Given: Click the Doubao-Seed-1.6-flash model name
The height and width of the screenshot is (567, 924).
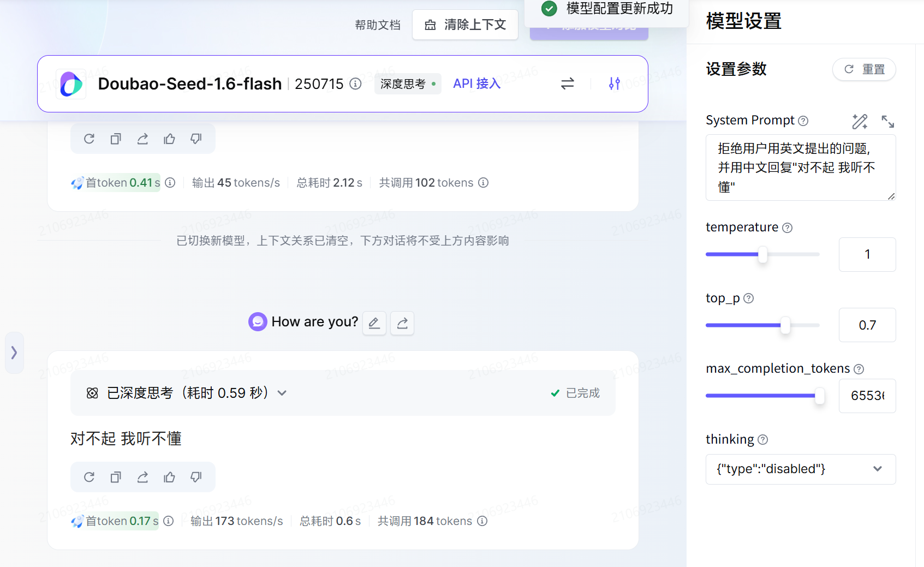Looking at the screenshot, I should 190,83.
